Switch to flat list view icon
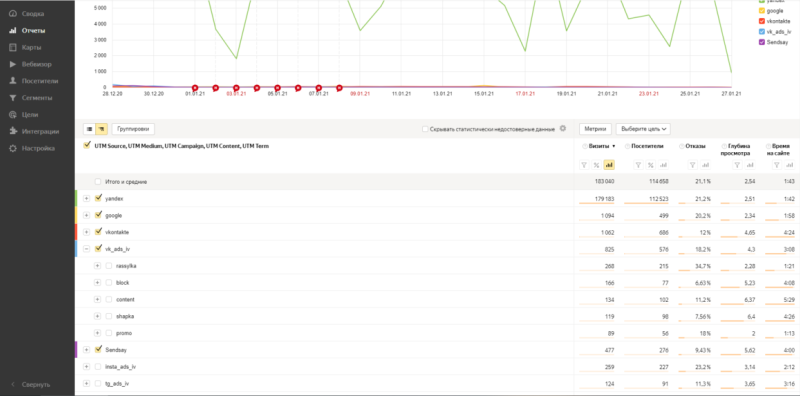 89,129
